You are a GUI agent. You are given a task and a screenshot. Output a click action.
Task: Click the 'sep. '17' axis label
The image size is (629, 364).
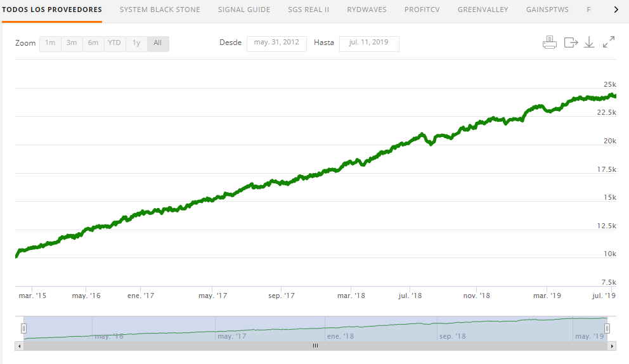281,296
